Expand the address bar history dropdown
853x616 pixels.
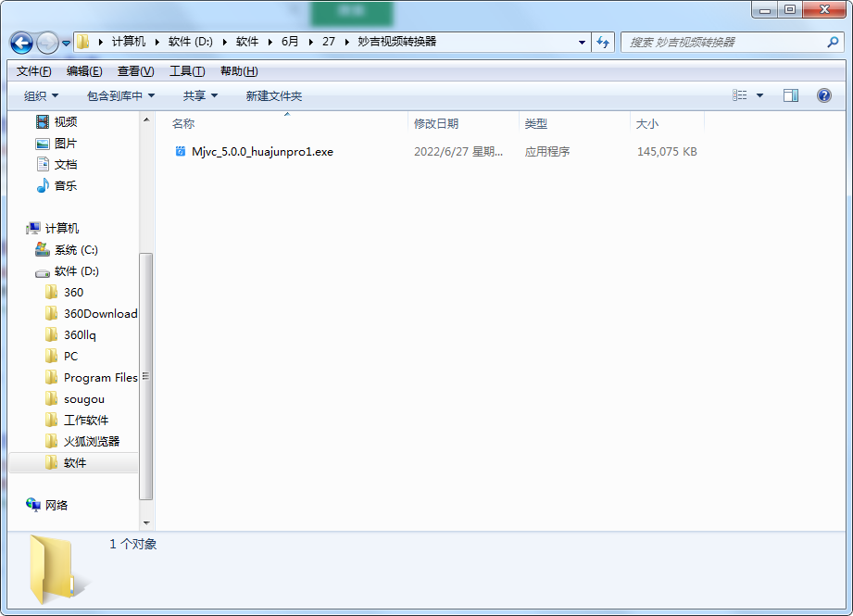582,42
